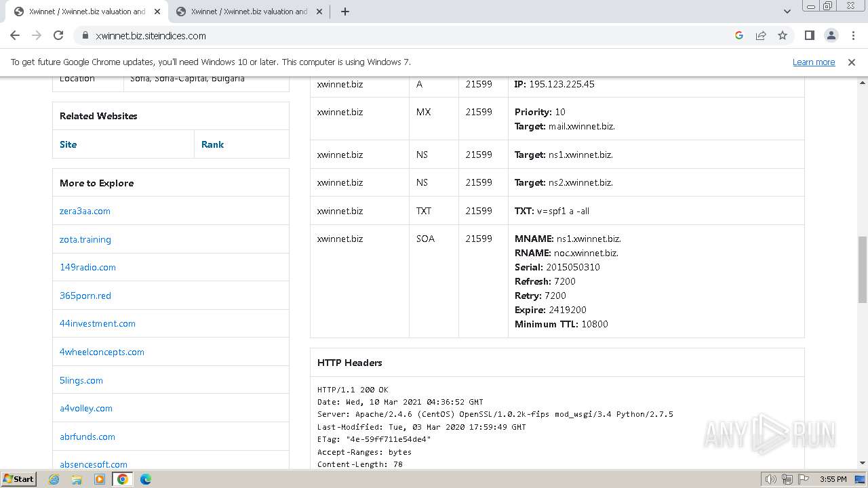Screen dimensions: 868x488
Task: Select Target ns2.xwinnet.biz. entry
Action: (564, 182)
